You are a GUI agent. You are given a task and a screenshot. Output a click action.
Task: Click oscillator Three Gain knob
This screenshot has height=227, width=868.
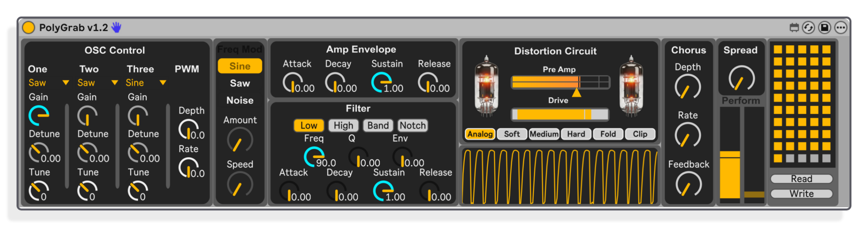(138, 116)
